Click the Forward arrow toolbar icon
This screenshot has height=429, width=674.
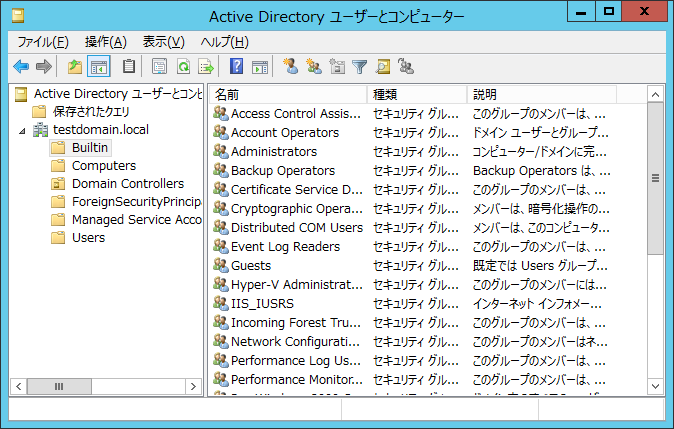[x=43, y=67]
